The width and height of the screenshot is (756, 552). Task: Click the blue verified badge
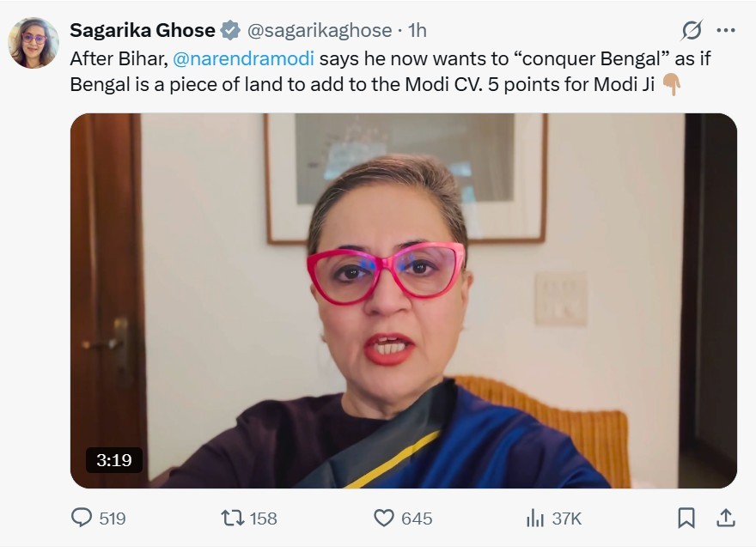pyautogui.click(x=230, y=31)
